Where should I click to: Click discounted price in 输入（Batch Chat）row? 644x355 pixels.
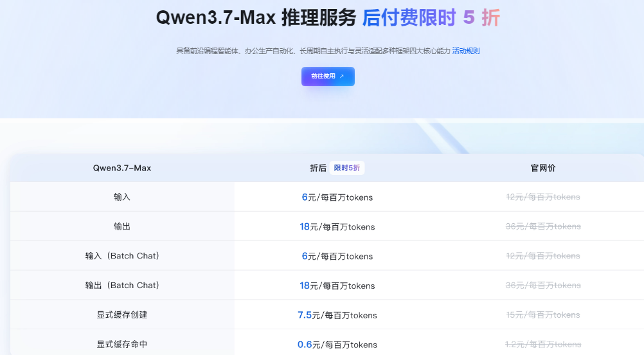pyautogui.click(x=337, y=257)
